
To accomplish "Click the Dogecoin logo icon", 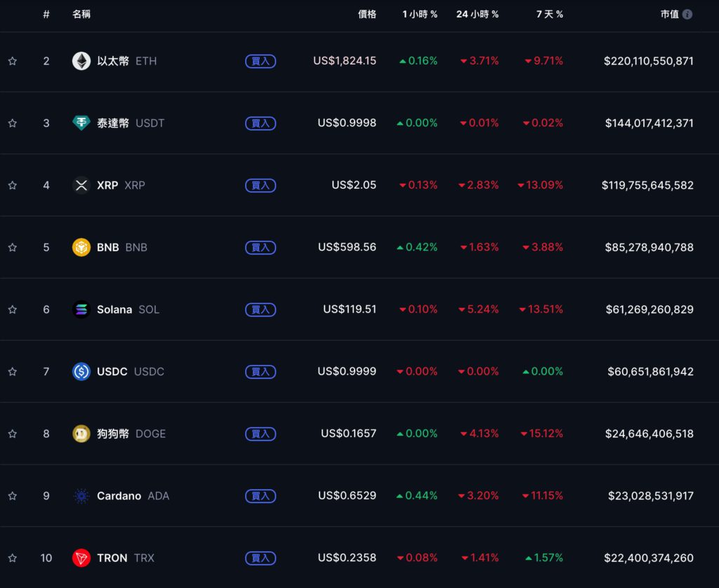I will [81, 434].
